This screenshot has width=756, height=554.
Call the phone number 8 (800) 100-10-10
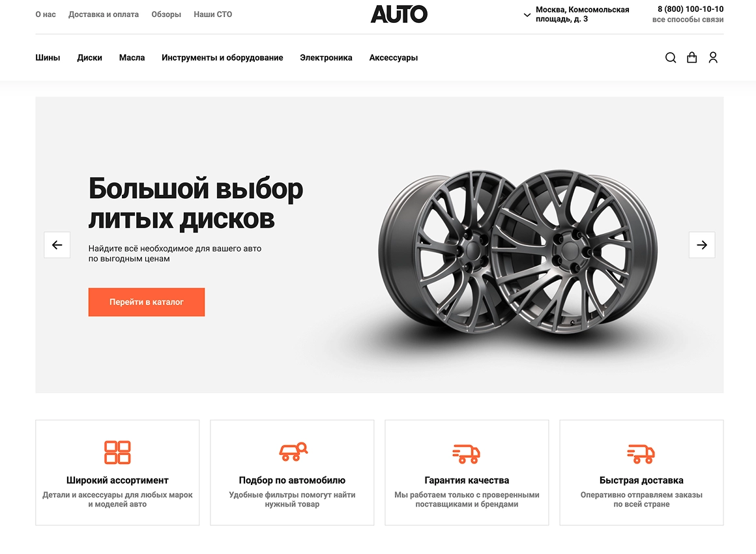pyautogui.click(x=690, y=9)
